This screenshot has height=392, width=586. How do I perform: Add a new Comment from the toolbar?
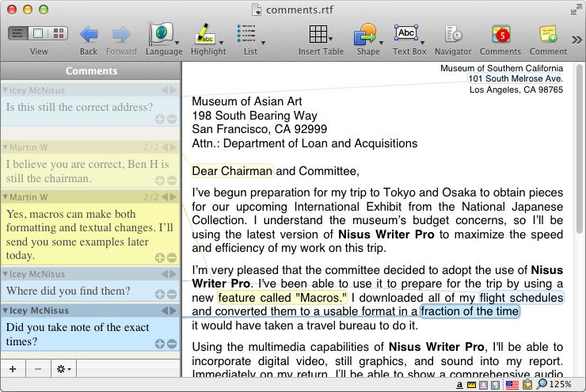point(548,35)
